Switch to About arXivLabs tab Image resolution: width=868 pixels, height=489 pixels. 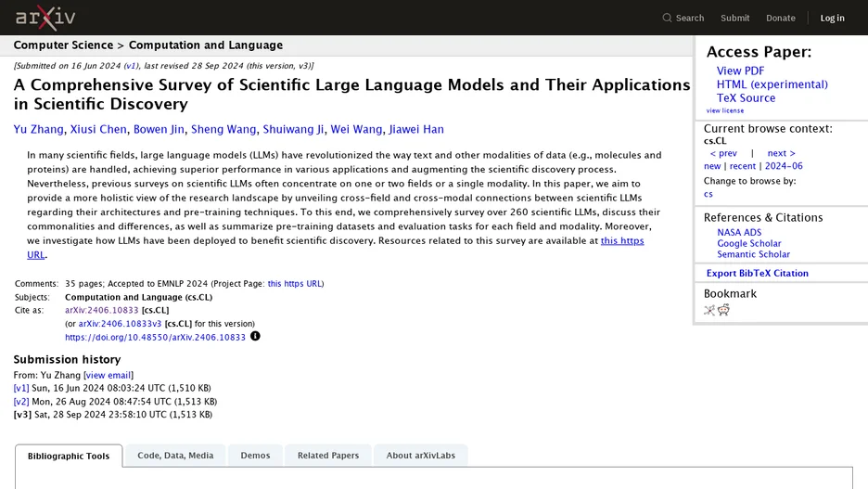(421, 456)
